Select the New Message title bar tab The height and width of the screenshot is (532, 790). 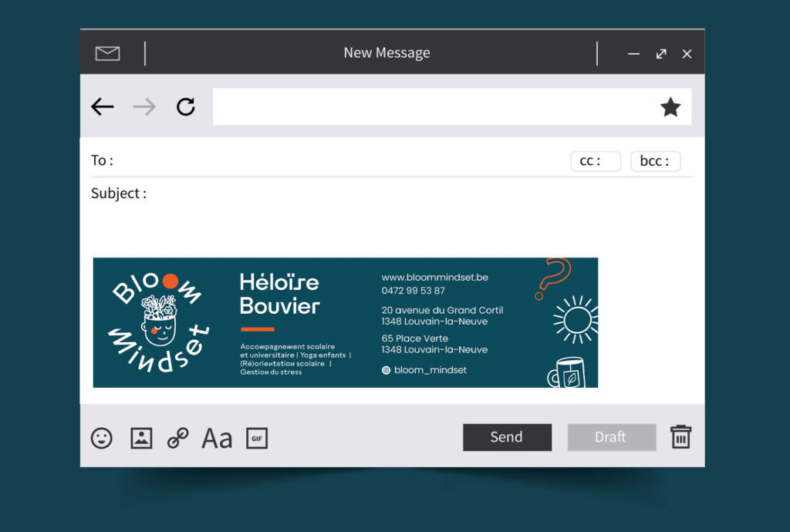point(387,52)
